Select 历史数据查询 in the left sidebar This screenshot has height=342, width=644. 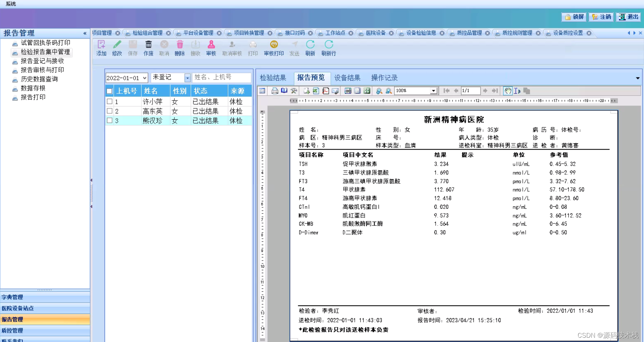tap(39, 79)
